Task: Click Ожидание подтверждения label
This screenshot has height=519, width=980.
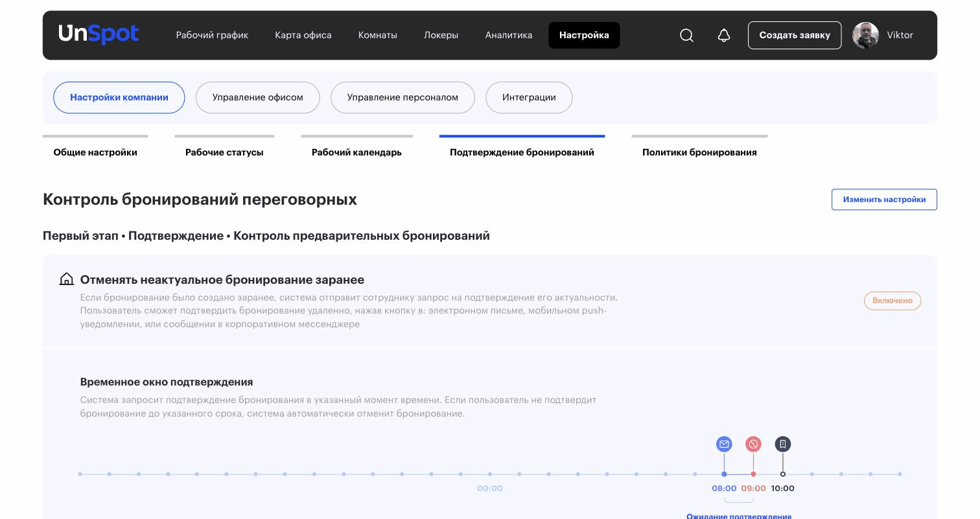Action: tap(739, 516)
